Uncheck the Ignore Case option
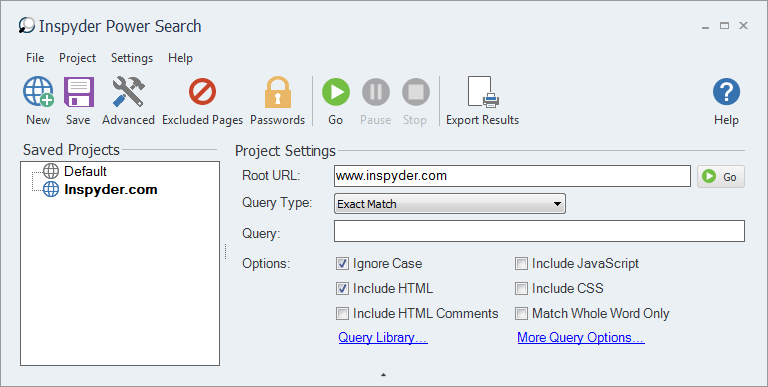The width and height of the screenshot is (768, 387). [x=342, y=264]
